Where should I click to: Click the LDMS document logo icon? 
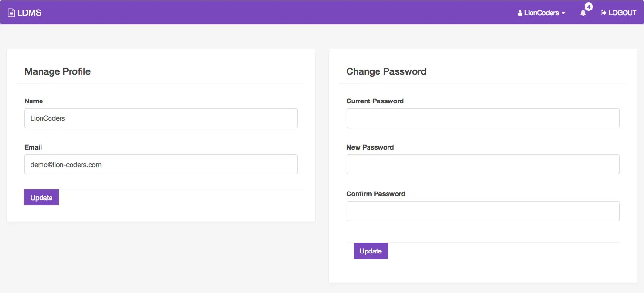tap(11, 13)
